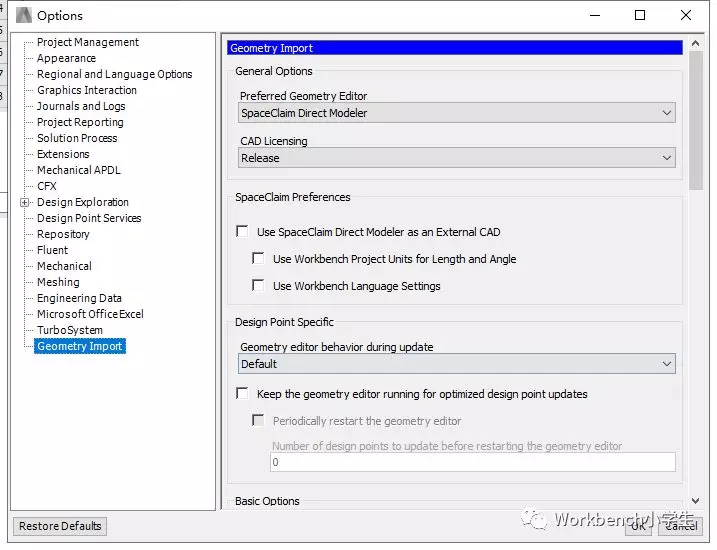Select Mechanical APDL settings
This screenshot has width=717, height=550.
click(79, 170)
